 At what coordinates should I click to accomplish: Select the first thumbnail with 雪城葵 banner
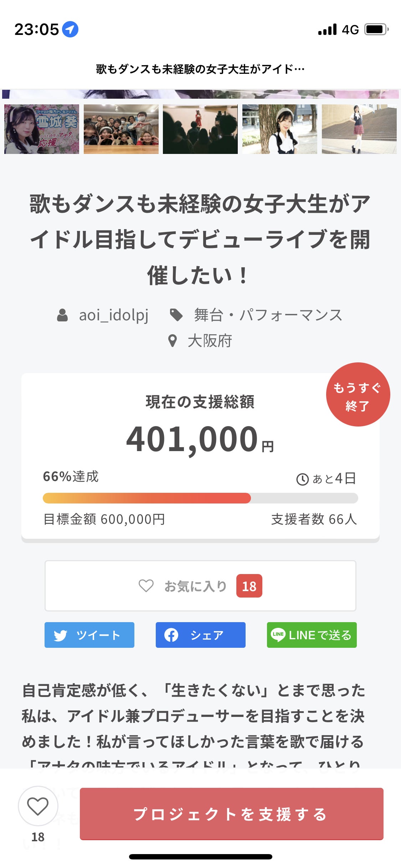pos(42,129)
